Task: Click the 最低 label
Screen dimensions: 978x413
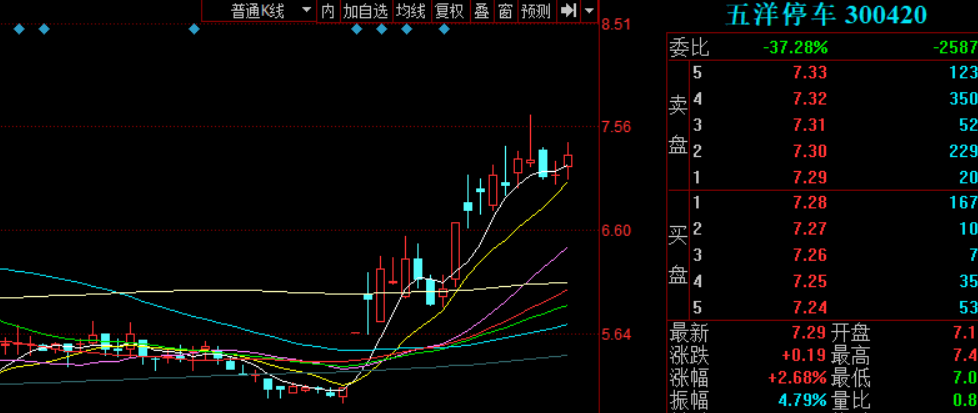Action: 850,377
